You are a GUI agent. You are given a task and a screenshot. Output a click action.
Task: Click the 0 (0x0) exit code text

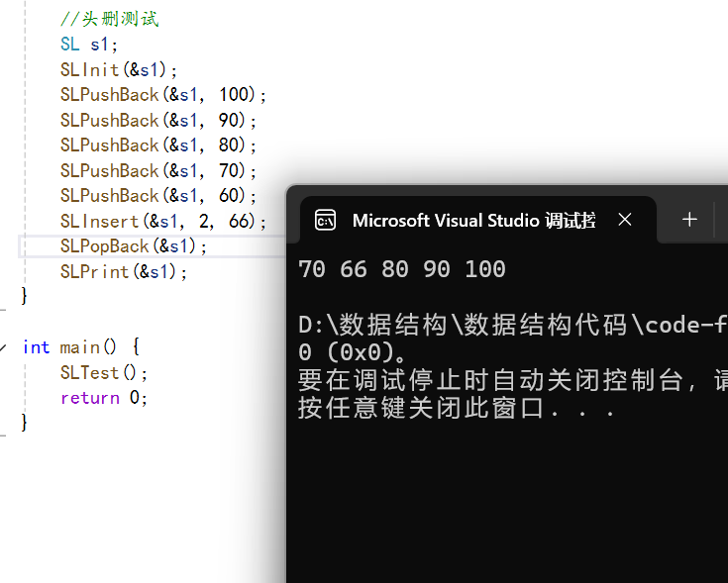pyautogui.click(x=353, y=353)
